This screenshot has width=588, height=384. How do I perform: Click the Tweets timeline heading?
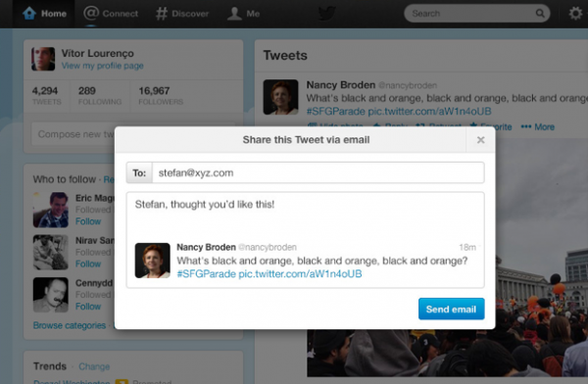pyautogui.click(x=285, y=56)
